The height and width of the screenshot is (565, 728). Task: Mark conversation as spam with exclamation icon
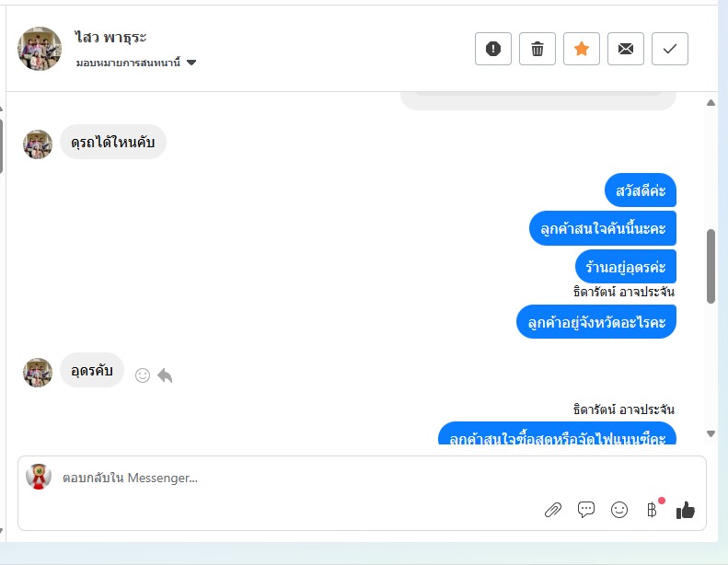(493, 49)
